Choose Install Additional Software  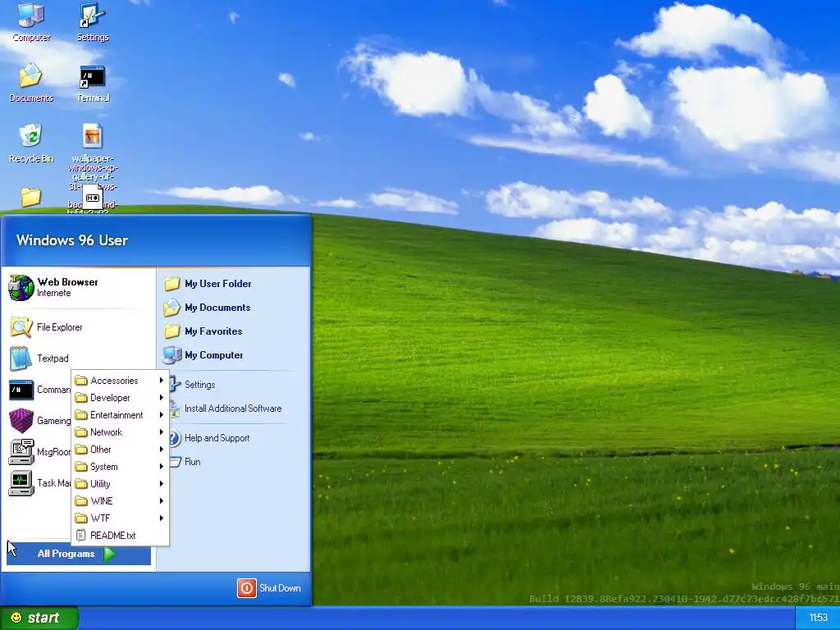(x=232, y=409)
